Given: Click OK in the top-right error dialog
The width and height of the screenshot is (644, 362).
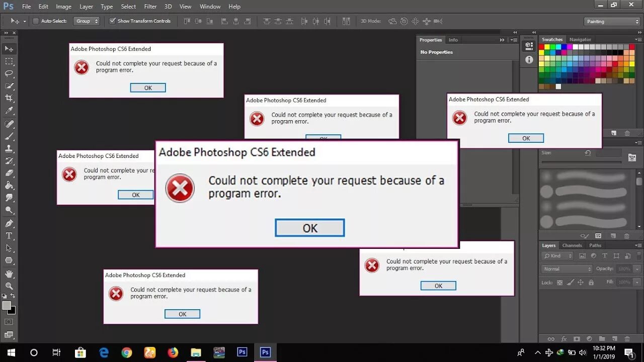Looking at the screenshot, I should click(x=526, y=138).
